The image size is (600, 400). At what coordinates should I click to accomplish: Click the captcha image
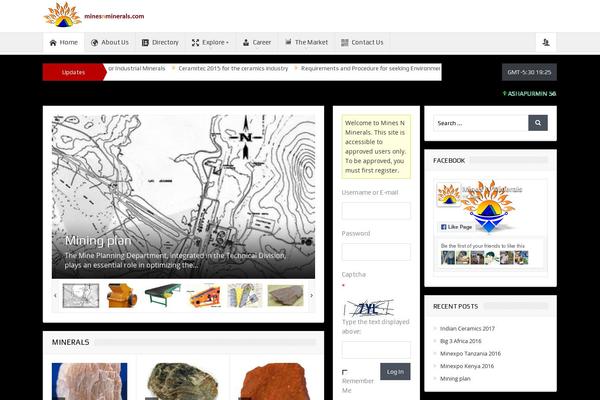point(368,308)
